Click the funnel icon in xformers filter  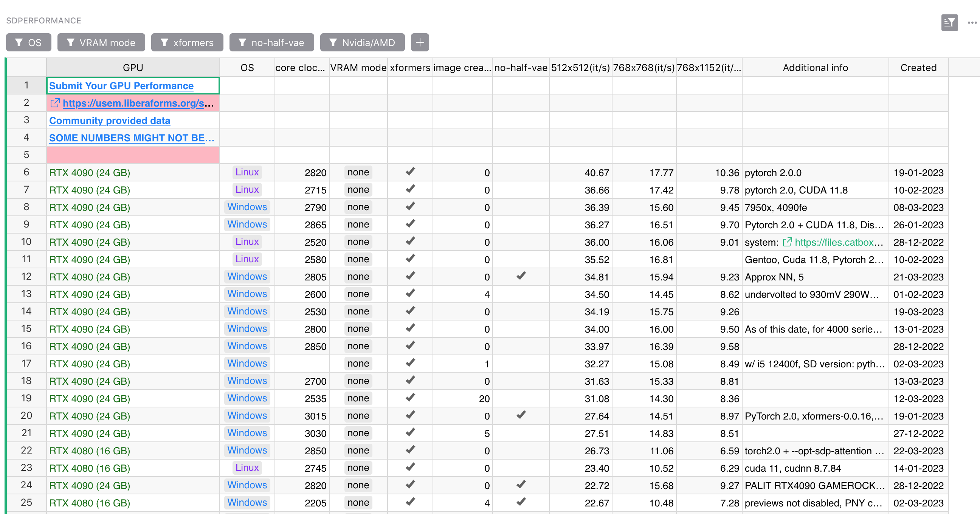(164, 42)
